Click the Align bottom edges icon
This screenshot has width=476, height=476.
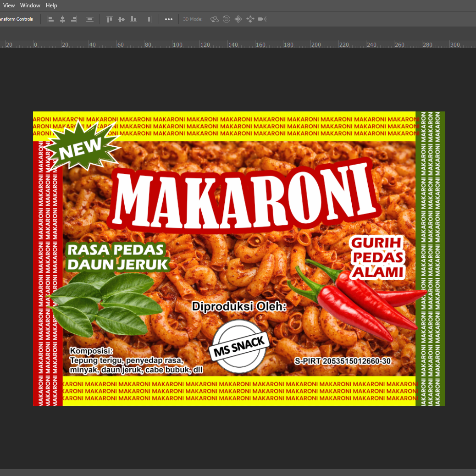[x=133, y=19]
